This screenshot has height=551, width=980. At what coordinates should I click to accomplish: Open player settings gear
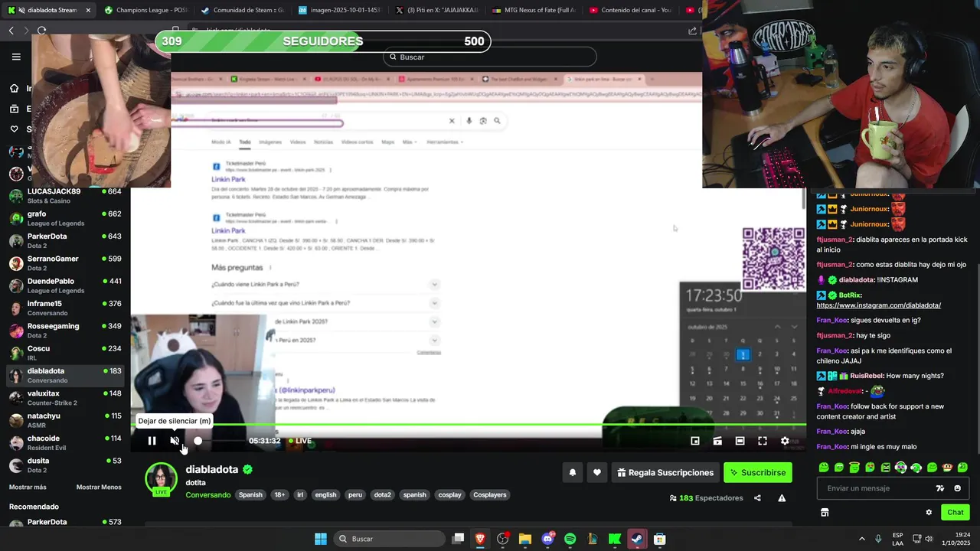point(785,441)
